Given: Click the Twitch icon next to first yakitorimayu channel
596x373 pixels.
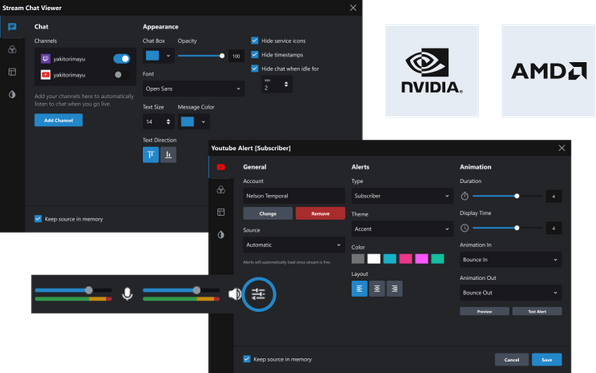Looking at the screenshot, I should tap(45, 59).
